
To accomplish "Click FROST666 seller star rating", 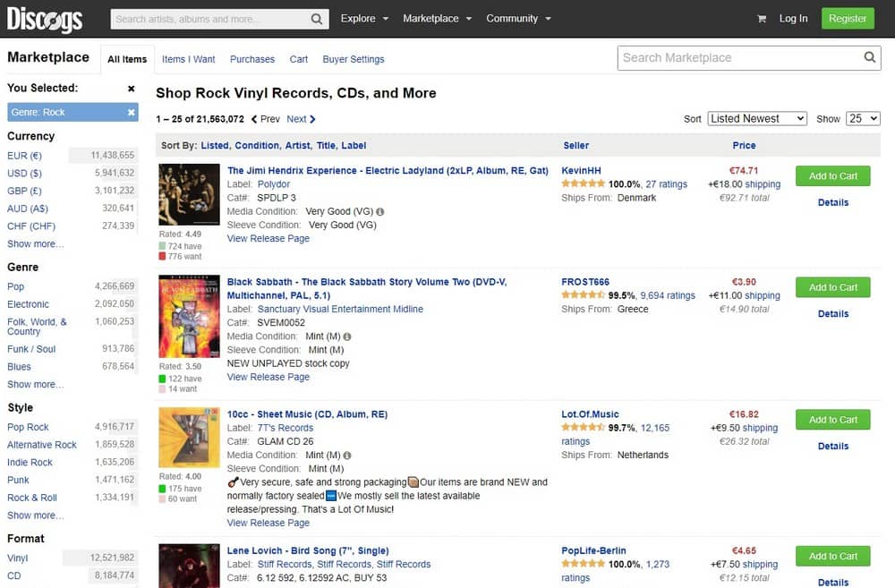I will point(583,295).
